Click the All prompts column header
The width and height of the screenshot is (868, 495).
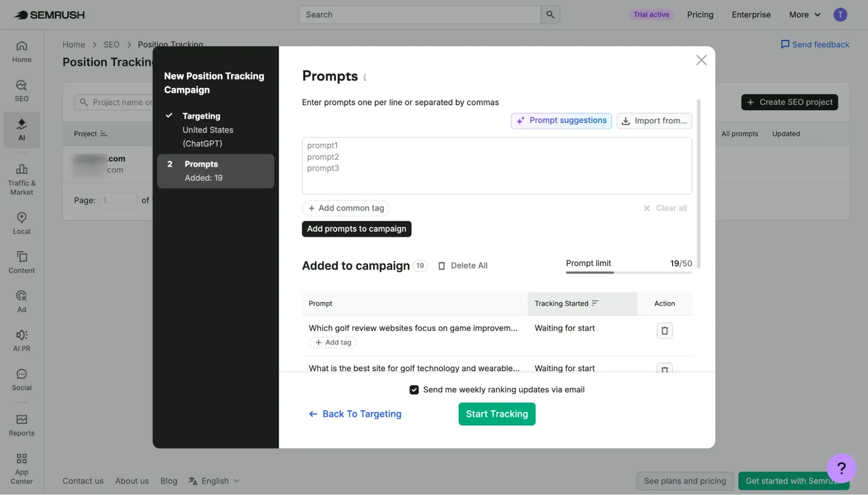click(x=739, y=134)
